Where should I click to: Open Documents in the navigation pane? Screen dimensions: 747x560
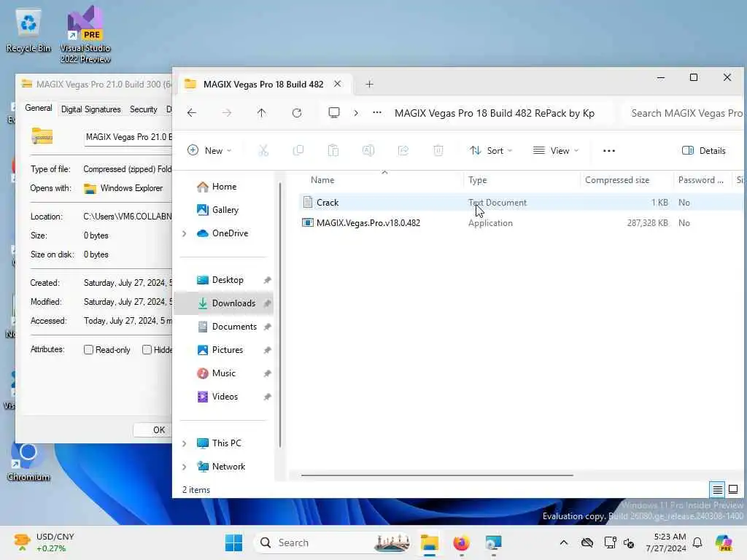click(234, 327)
